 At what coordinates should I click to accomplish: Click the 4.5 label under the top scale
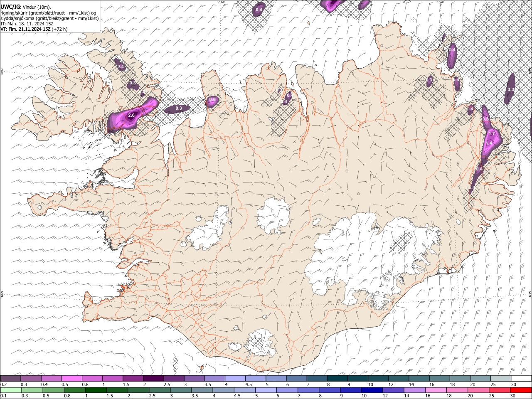(249, 384)
